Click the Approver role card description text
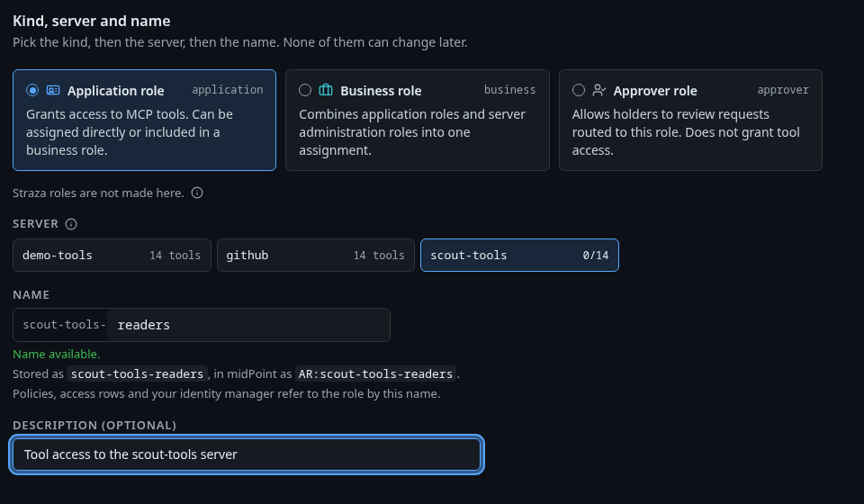This screenshot has height=504, width=864. [x=686, y=132]
